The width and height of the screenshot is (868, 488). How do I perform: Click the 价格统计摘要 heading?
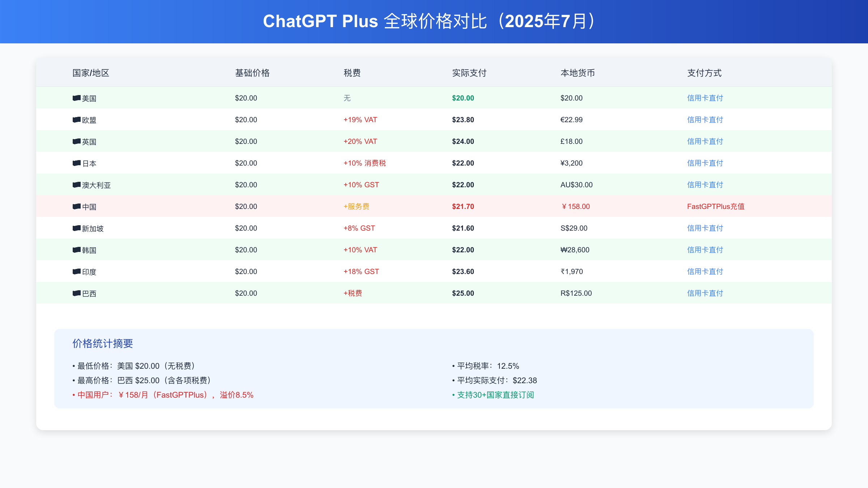click(x=103, y=343)
